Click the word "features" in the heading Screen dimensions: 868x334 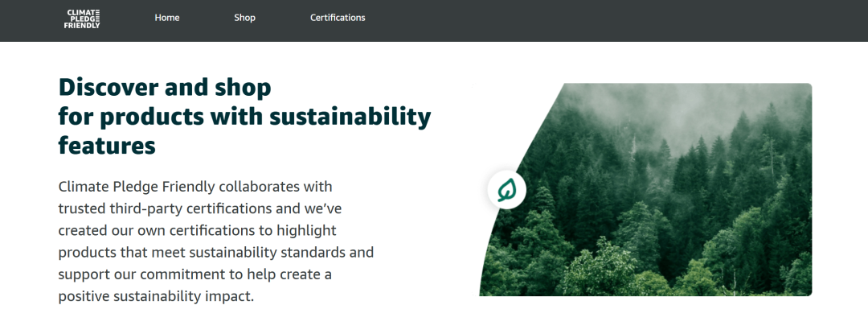(x=106, y=146)
